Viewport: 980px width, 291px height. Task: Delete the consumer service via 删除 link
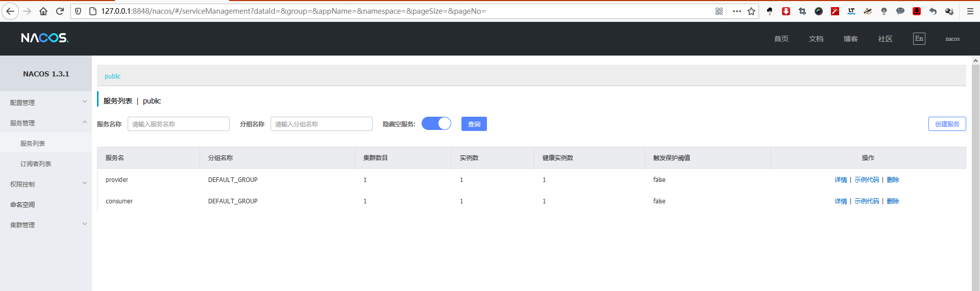pos(893,201)
